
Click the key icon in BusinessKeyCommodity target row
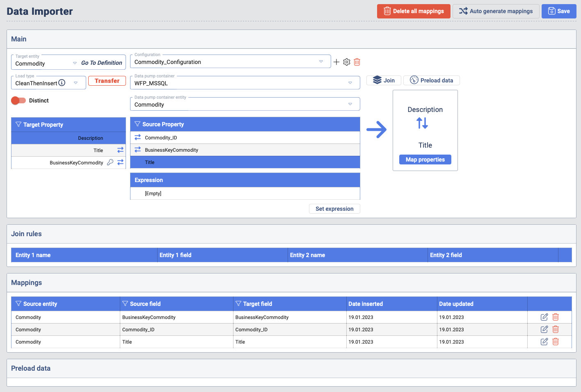(110, 162)
